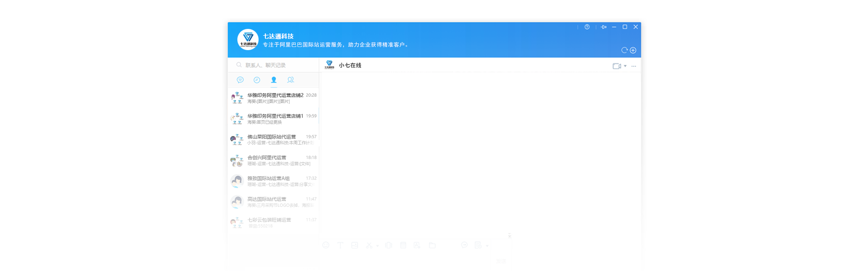Click the 小七在线 chat title
This screenshot has height=271, width=868.
[350, 65]
